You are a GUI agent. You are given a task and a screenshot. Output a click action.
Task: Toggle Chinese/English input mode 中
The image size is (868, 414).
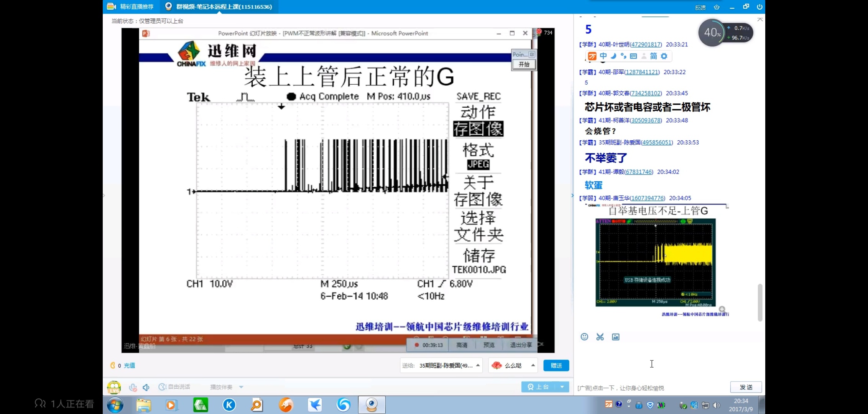click(603, 56)
